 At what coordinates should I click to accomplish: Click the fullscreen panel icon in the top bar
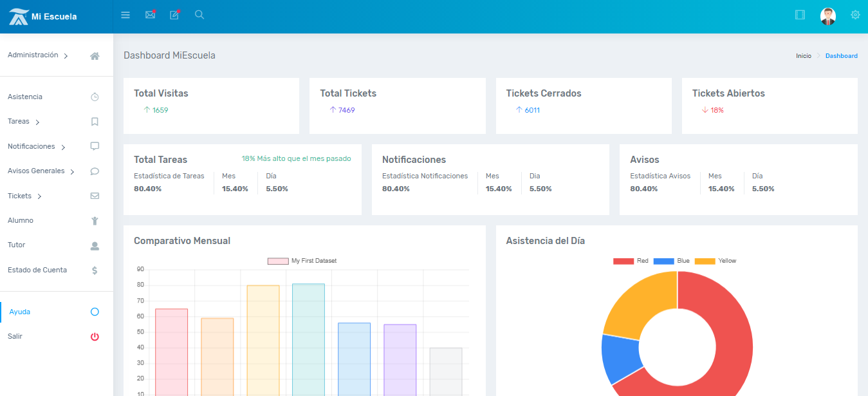[800, 15]
